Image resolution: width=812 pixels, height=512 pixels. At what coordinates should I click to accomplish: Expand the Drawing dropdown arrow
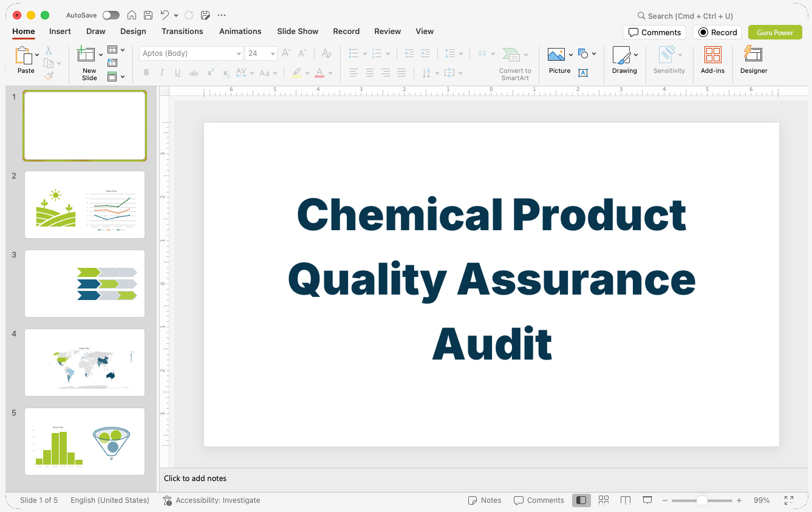click(636, 55)
